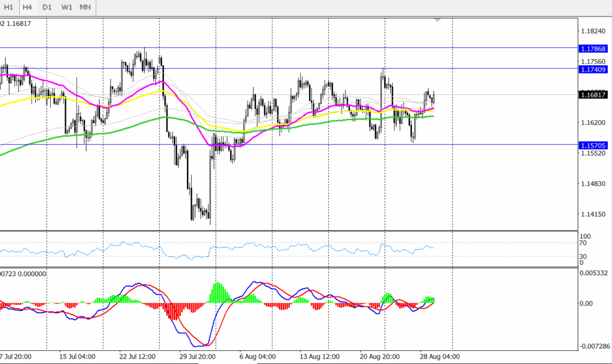Screen dimensions: 612x364
Task: Click the 28 Aug 04:00 time axis label
Action: (x=439, y=356)
